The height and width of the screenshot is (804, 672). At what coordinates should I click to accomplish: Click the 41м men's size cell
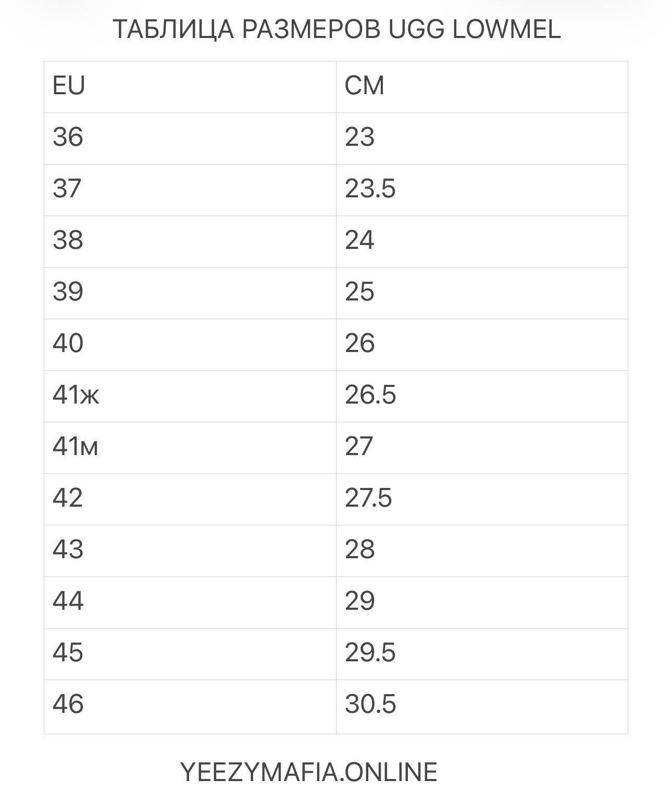tap(75, 446)
